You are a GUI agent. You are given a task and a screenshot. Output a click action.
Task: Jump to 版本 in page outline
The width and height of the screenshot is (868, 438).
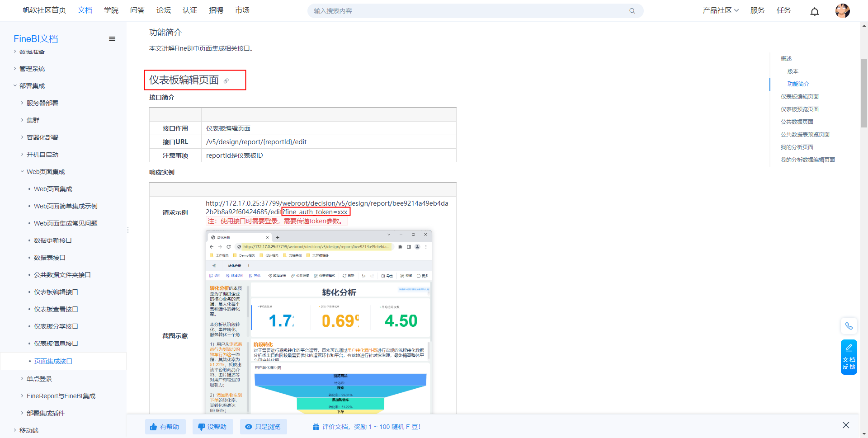pyautogui.click(x=793, y=71)
